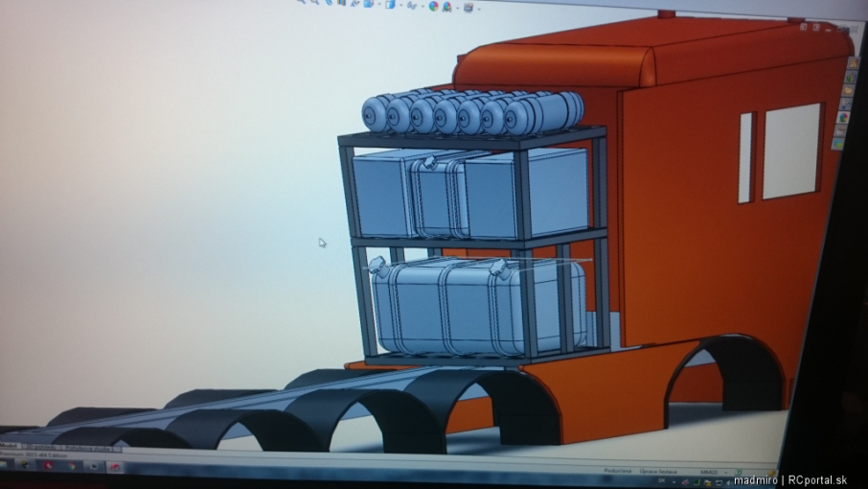Open Custom Properties task pane tab
Image resolution: width=868 pixels, height=489 pixels.
840,130
